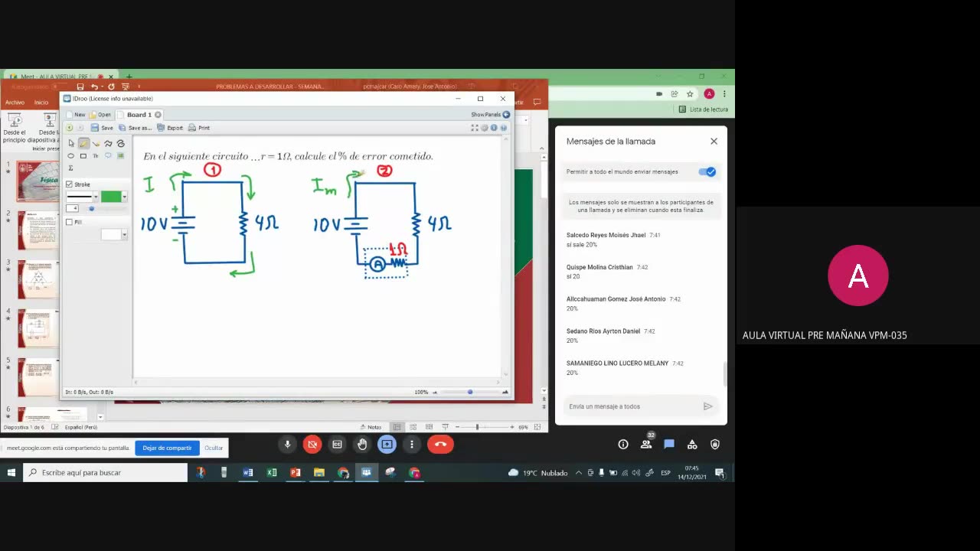Viewport: 980px width, 551px height.
Task: Select the ellipse shape tool in IDroo
Action: pyautogui.click(x=71, y=155)
